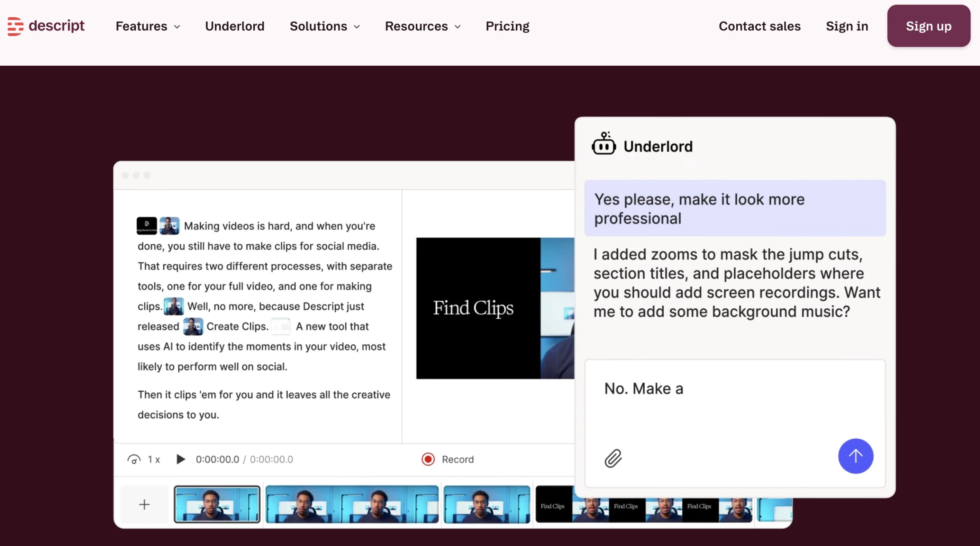Click the white placeholder thumbnail before 'A new tool'
The image size is (980, 546).
click(x=281, y=326)
